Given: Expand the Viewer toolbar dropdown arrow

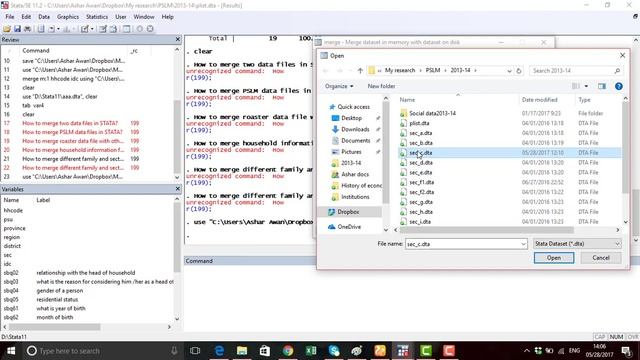Looking at the screenshot, I should (x=58, y=29).
